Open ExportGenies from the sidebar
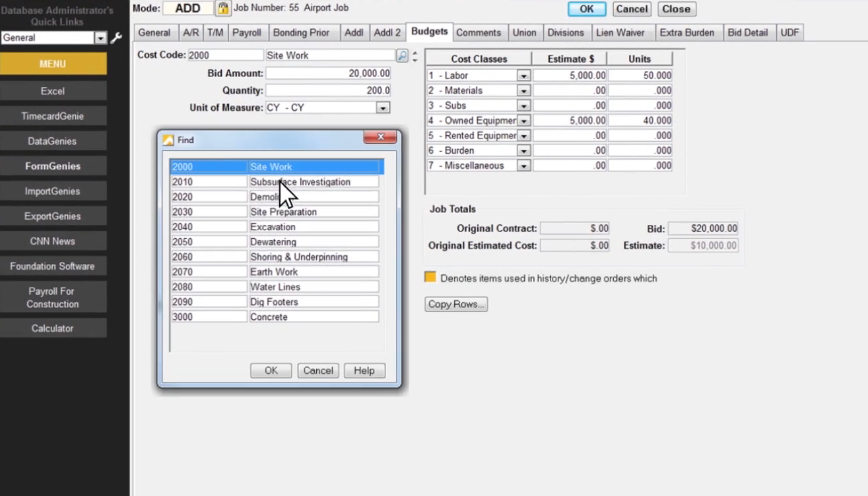Viewport: 868px width, 496px height. [x=53, y=216]
